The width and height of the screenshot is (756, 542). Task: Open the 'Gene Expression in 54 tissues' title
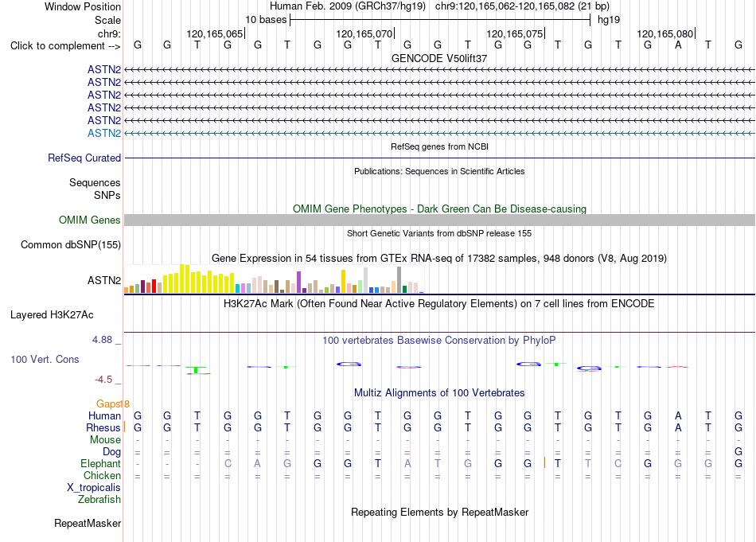pos(439,259)
